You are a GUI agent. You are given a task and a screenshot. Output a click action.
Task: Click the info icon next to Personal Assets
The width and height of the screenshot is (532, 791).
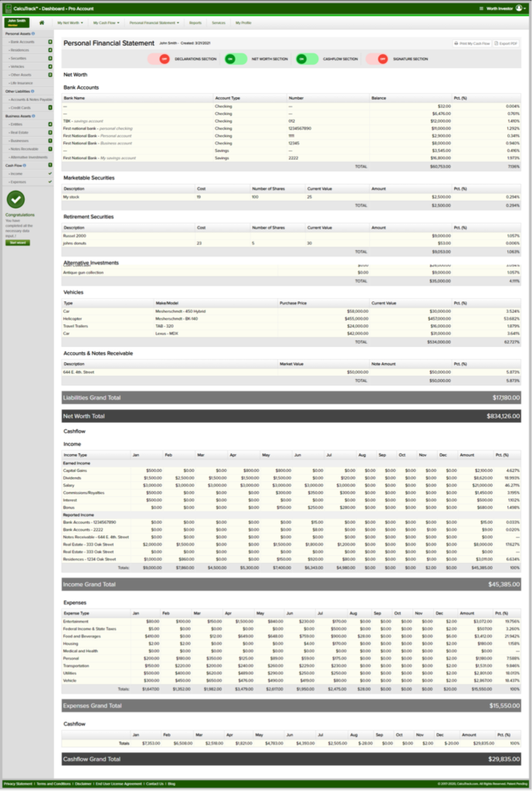33,34
